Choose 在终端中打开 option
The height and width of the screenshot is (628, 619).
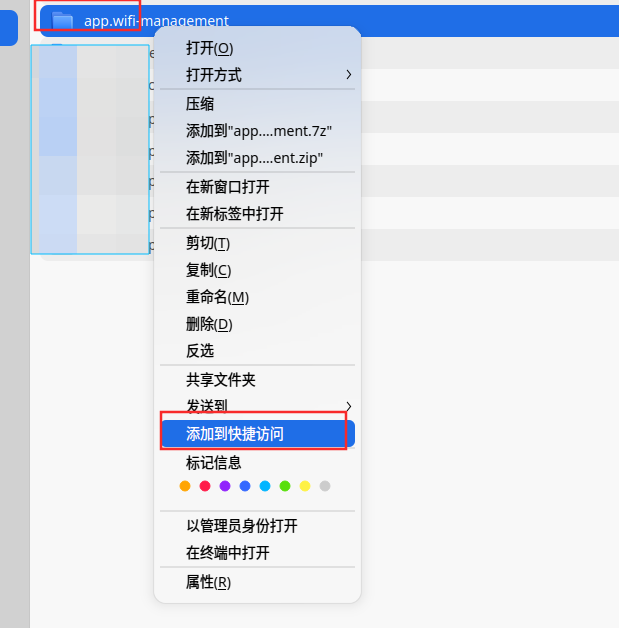[257, 553]
